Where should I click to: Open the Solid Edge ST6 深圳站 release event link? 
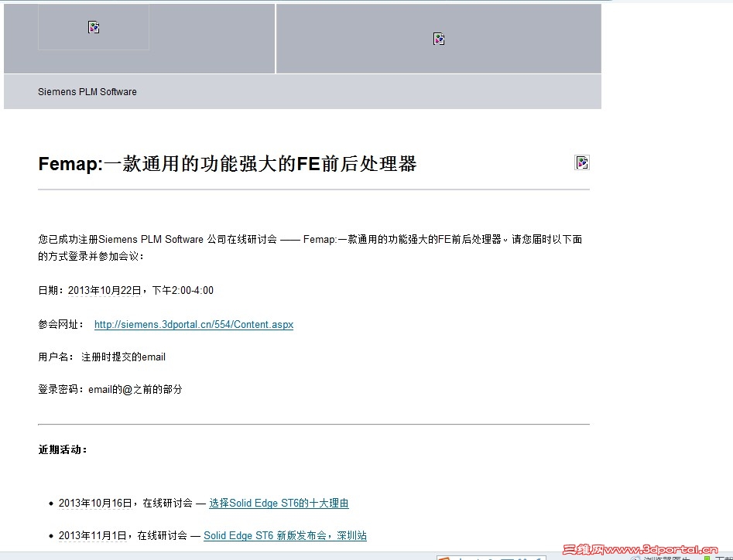click(286, 534)
